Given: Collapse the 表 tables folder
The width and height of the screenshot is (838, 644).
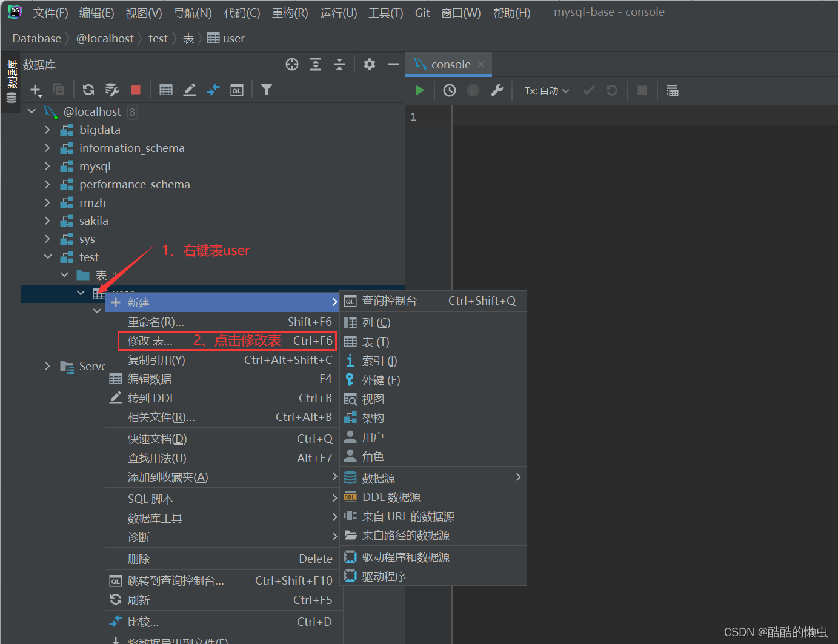Looking at the screenshot, I should pos(64,275).
